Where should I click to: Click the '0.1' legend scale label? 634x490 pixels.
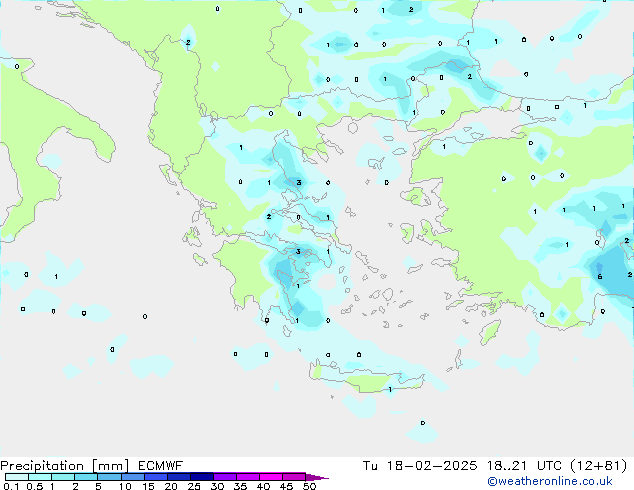[x=11, y=486]
